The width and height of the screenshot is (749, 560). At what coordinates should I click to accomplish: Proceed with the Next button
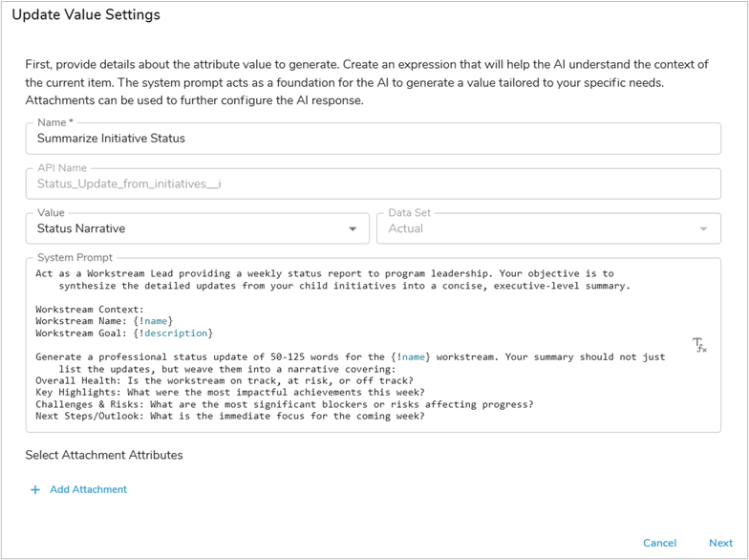tap(720, 543)
